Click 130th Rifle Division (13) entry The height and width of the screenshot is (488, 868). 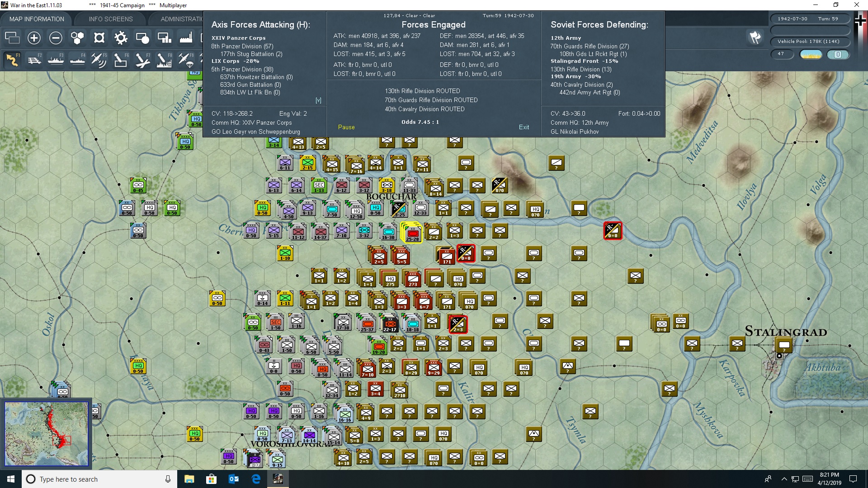click(581, 69)
